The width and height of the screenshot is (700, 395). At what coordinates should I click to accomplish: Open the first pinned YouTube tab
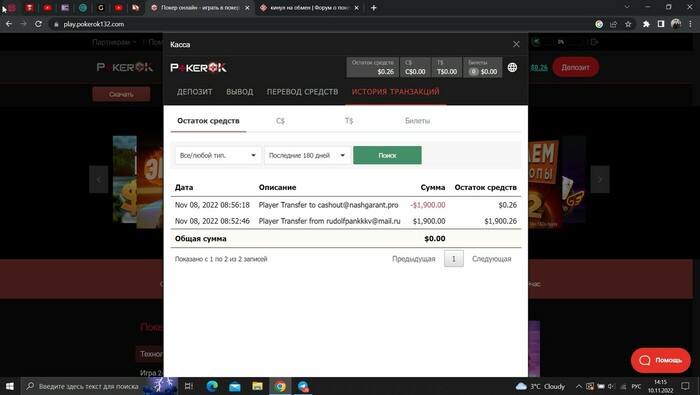click(x=47, y=8)
